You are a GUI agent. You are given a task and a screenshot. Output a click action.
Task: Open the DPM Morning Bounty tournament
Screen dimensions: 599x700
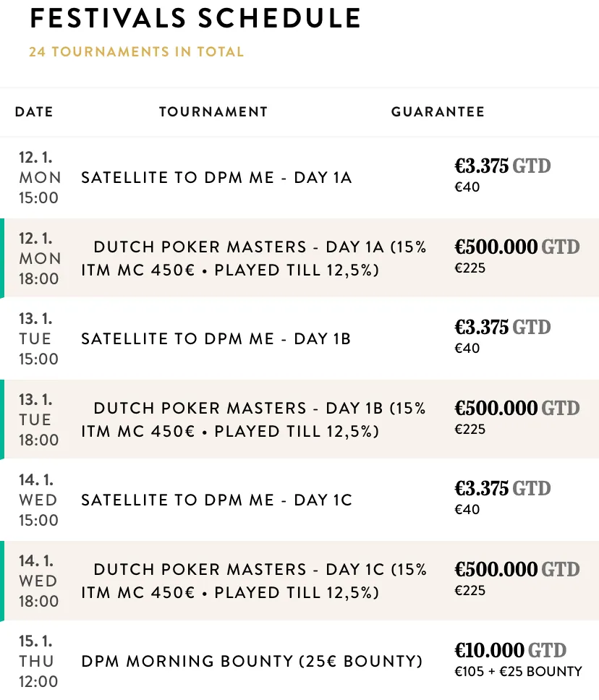pos(252,662)
